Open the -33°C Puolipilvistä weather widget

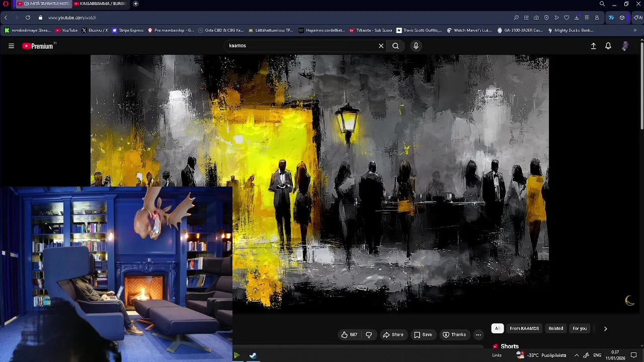point(541,355)
